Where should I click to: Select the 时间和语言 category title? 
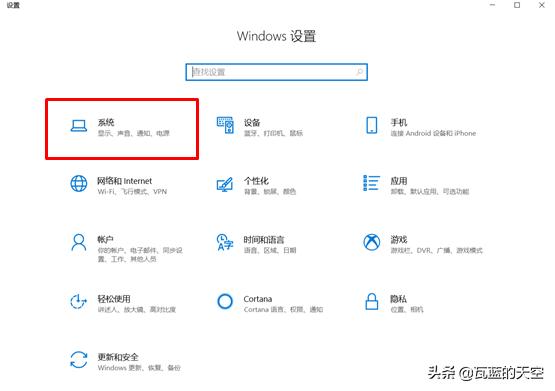[x=264, y=240]
